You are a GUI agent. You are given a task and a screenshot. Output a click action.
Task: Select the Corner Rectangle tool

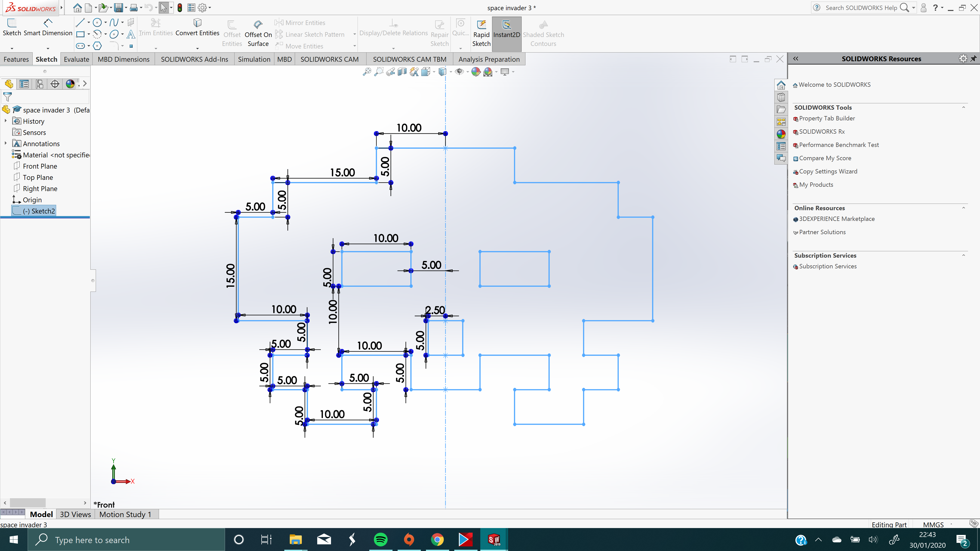tap(80, 34)
